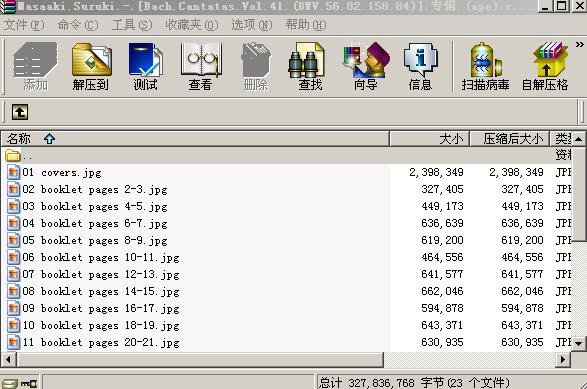Click size value 662,046 in size column
The height and width of the screenshot is (389, 587).
click(442, 291)
